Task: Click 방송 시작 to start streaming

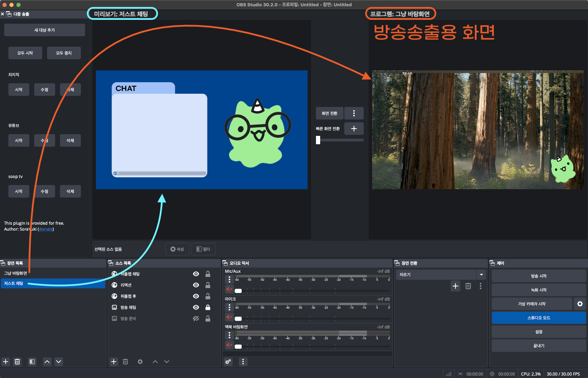Action: 539,276
